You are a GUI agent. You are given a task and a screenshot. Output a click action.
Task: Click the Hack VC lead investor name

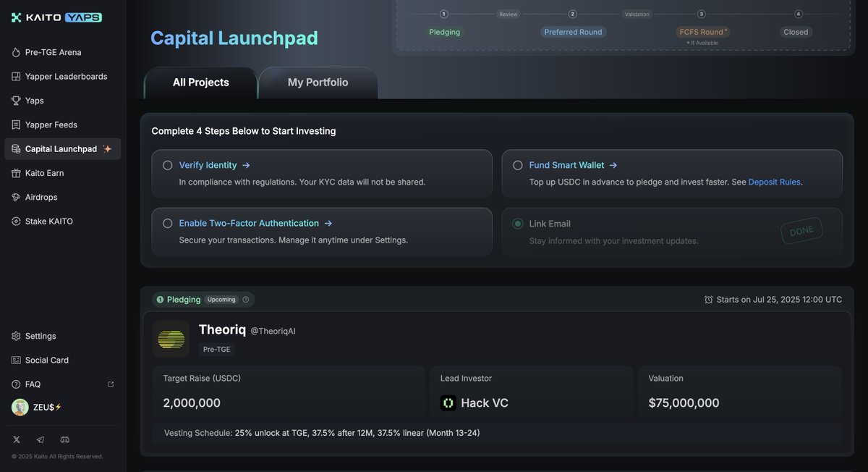[485, 403]
